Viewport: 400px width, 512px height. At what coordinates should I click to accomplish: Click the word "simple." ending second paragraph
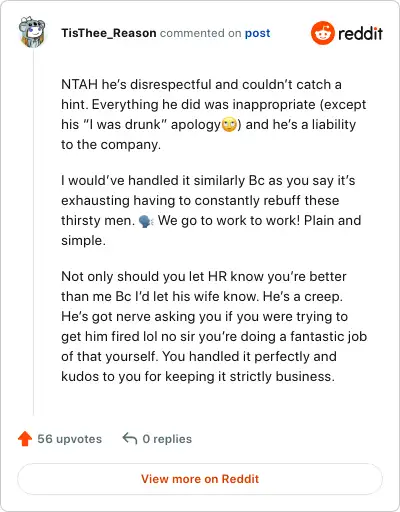(x=83, y=240)
